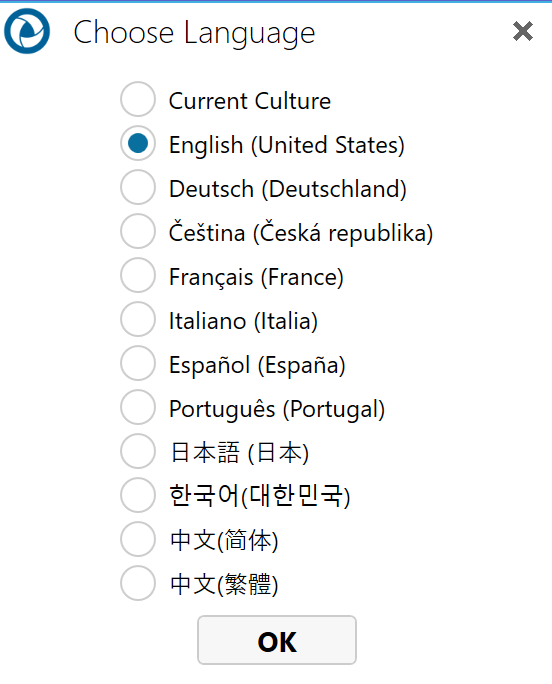Select Simplified Chinese 中文(简体) radio button
Screen dimensions: 552x684
pos(138,539)
